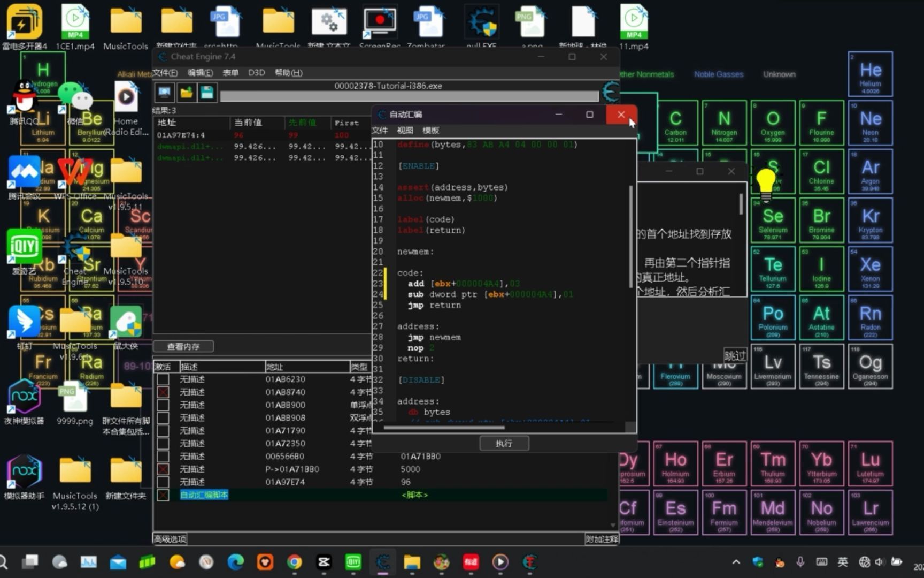Click the 地址 column header in results list
This screenshot has height=578, width=924.
(x=192, y=123)
